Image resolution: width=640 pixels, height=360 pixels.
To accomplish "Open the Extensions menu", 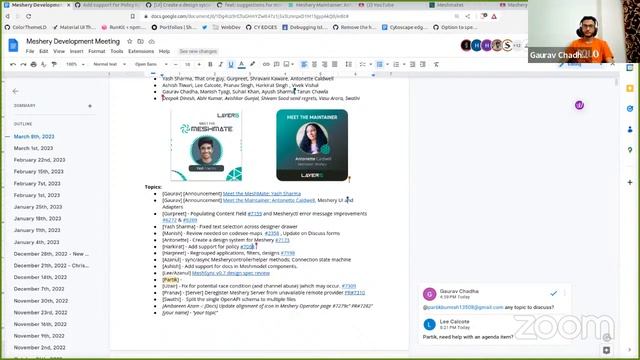I will point(141,51).
